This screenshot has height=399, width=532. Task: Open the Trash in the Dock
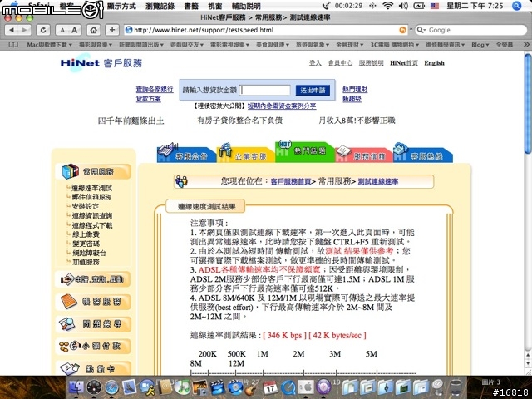[x=456, y=387]
